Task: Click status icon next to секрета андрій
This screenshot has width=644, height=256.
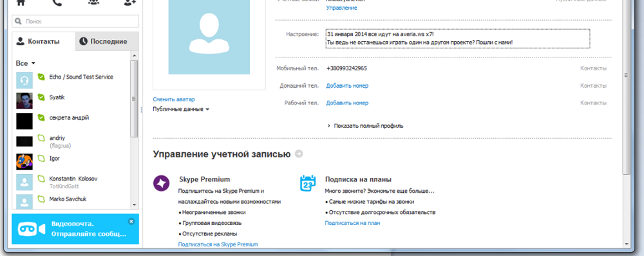Action: [41, 118]
